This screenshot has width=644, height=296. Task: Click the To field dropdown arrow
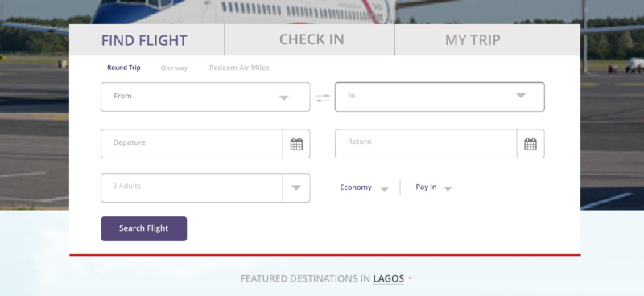click(521, 96)
